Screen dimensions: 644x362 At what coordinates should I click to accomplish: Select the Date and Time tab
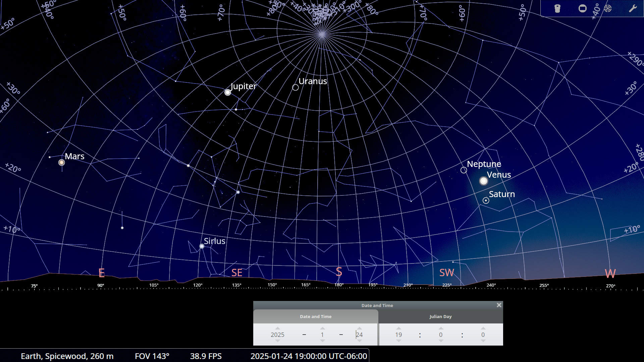click(x=316, y=316)
